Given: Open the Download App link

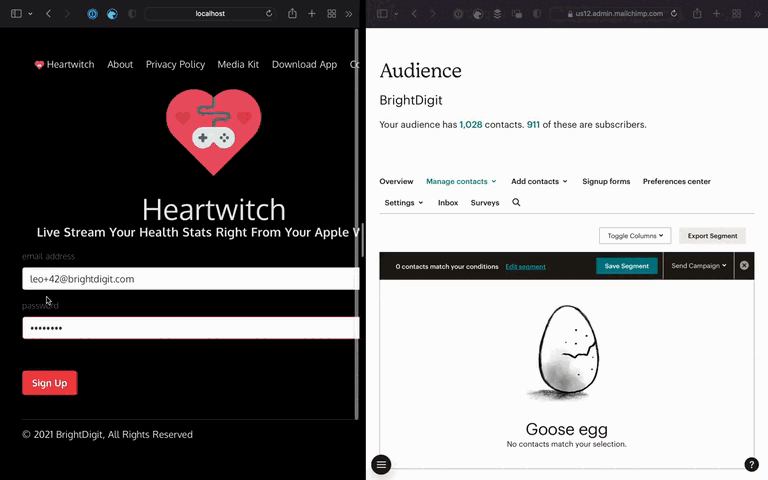Looking at the screenshot, I should pos(304,65).
